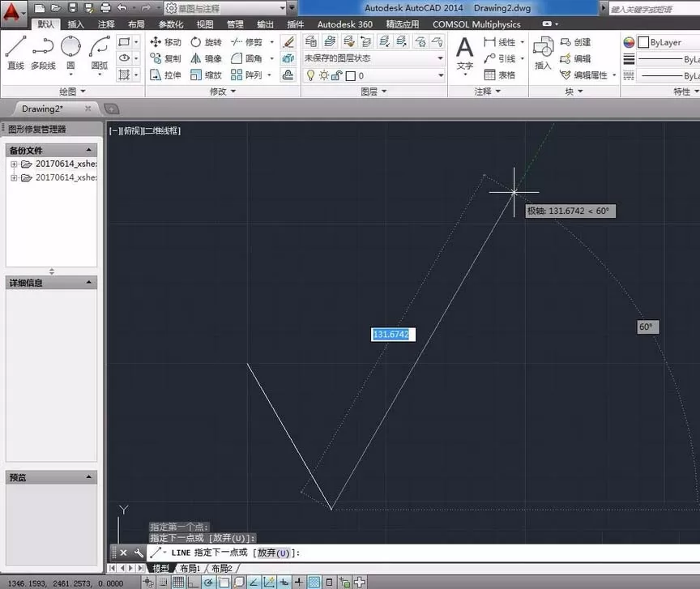700x589 pixels.
Task: Choose the 镜像 (Mirror) command
Action: click(206, 58)
